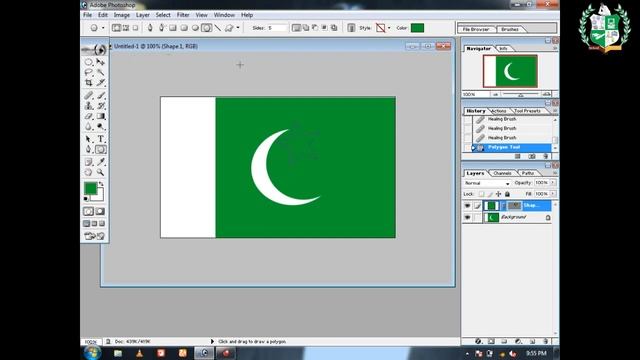Select the Dodge tool

[100, 127]
